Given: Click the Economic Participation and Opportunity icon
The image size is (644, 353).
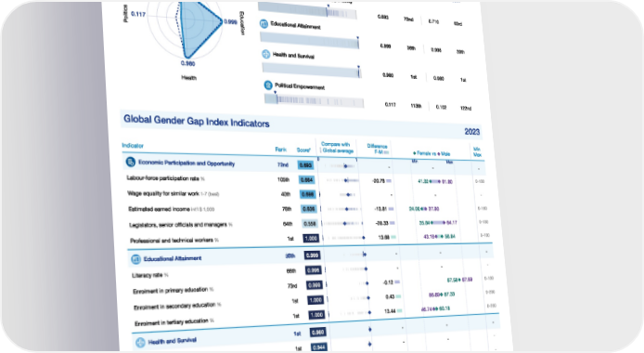Looking at the screenshot, I should [131, 162].
